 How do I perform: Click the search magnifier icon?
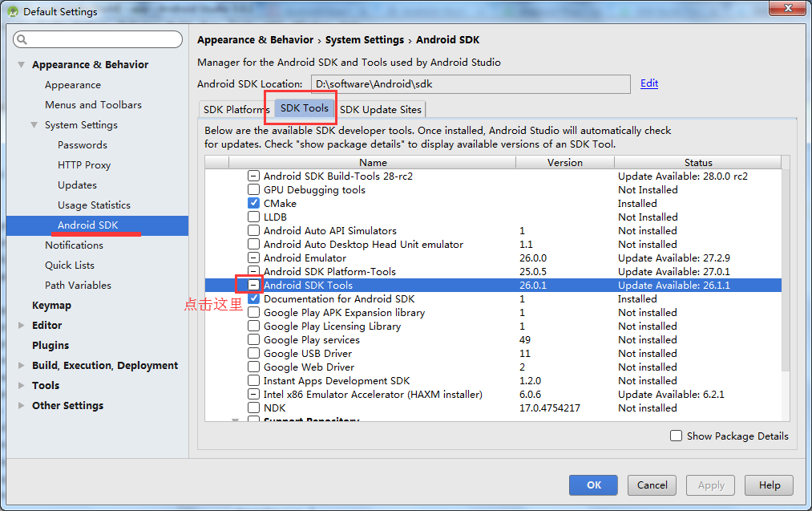(21, 39)
